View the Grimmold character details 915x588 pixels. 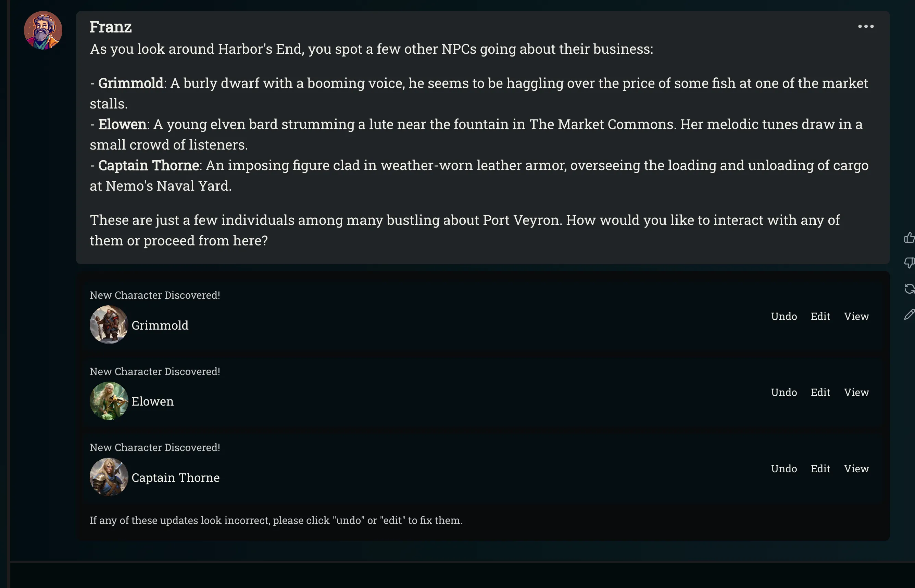click(856, 317)
